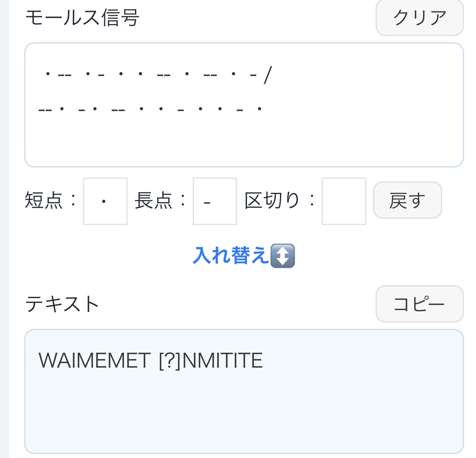Click the [?]NMITITE text in the output

pyautogui.click(x=211, y=361)
